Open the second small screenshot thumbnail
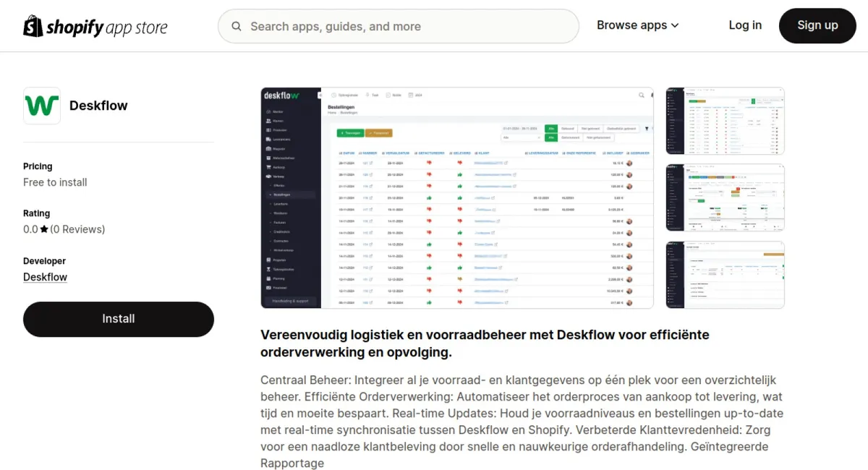 (725, 198)
